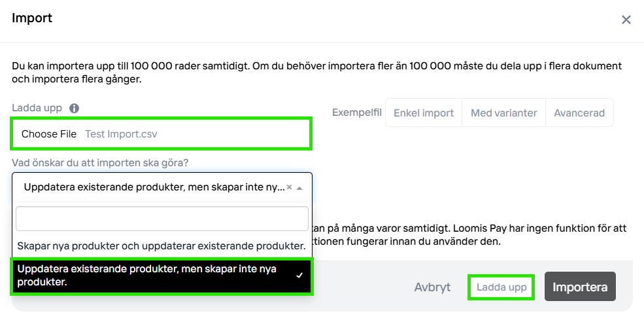
Task: Click the import action select box
Action: pos(154,187)
